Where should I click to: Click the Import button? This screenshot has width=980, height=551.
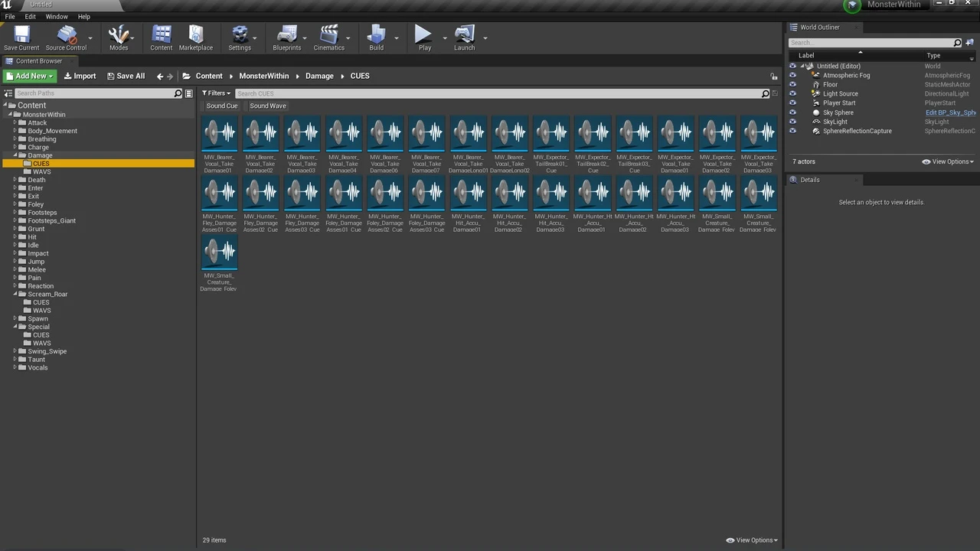[x=80, y=76]
